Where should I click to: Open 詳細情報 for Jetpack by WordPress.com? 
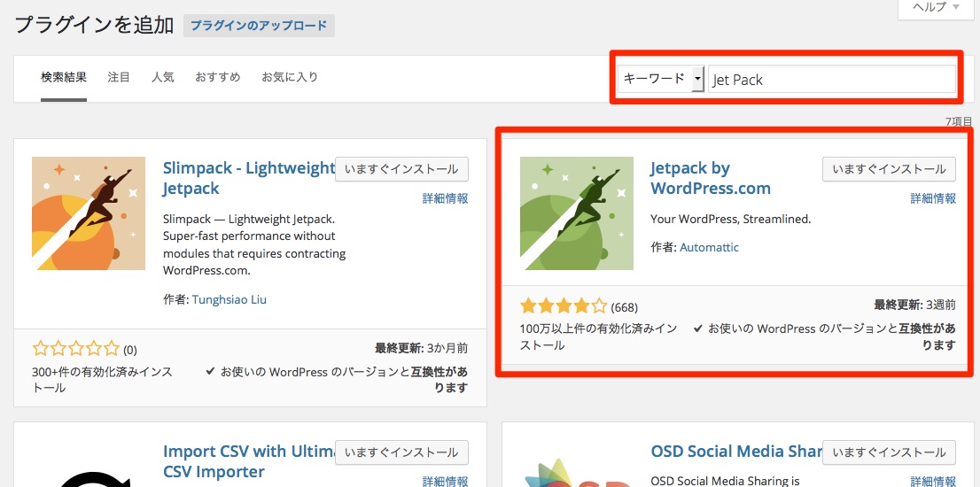coord(933,198)
